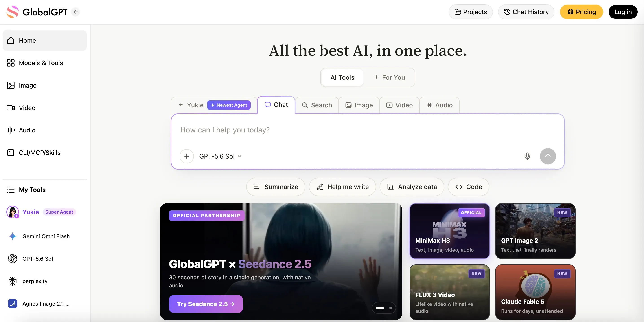The height and width of the screenshot is (322, 644).
Task: Click Yukie avatar in My Tools
Action: [x=13, y=212]
